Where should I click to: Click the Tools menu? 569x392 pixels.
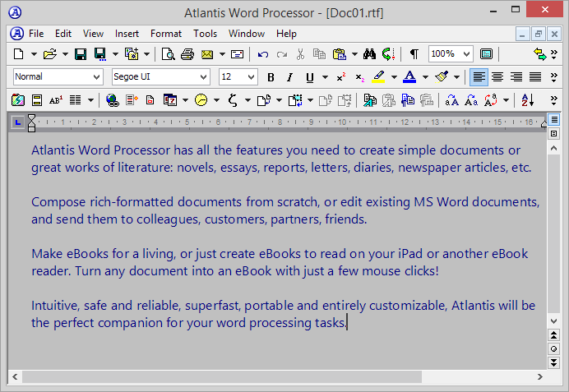(206, 34)
